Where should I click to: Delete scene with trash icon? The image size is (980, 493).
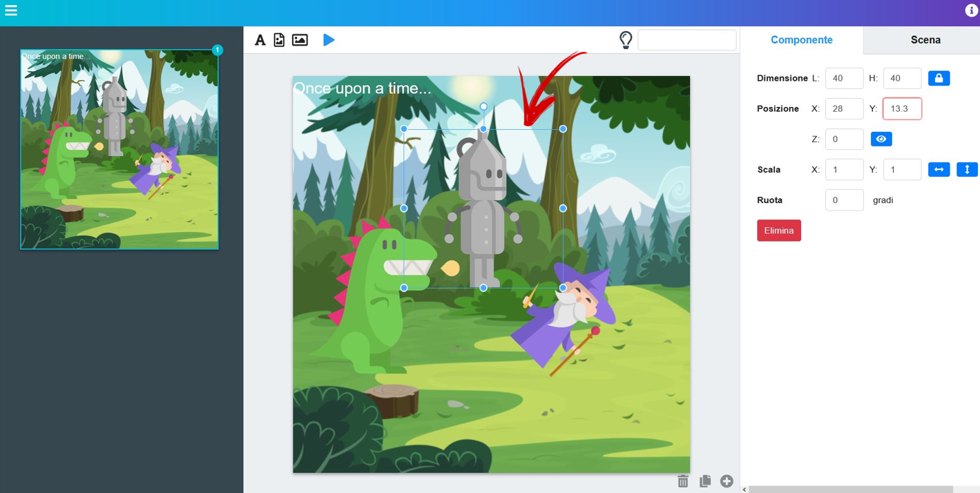pos(683,481)
